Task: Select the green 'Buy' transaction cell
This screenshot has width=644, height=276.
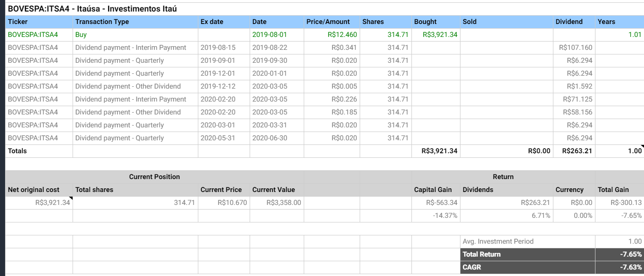Action: pos(135,35)
